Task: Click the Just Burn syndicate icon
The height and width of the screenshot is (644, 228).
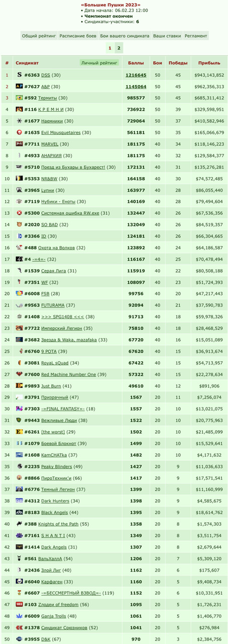Action: tap(19, 386)
